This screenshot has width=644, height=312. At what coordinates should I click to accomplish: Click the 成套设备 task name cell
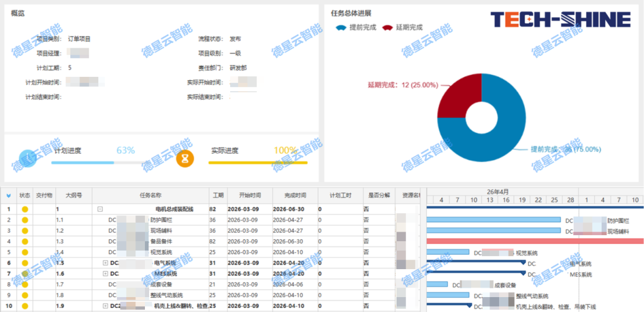tap(151, 285)
